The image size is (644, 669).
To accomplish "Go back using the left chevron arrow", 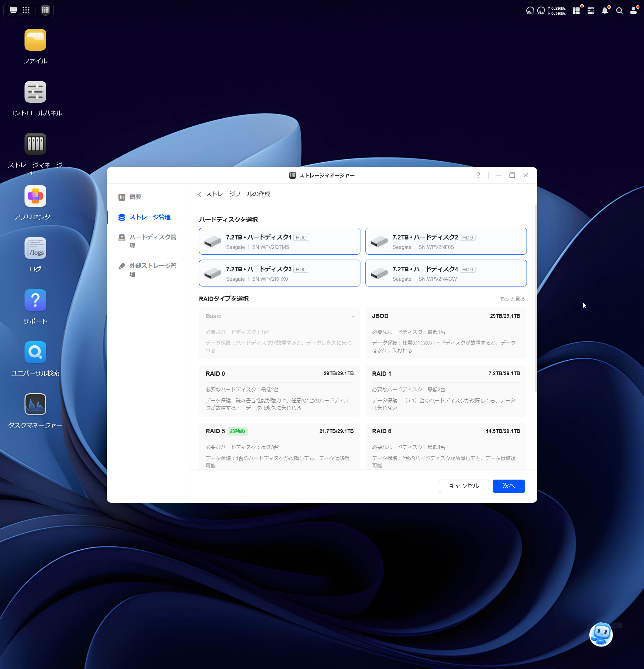I will click(200, 194).
